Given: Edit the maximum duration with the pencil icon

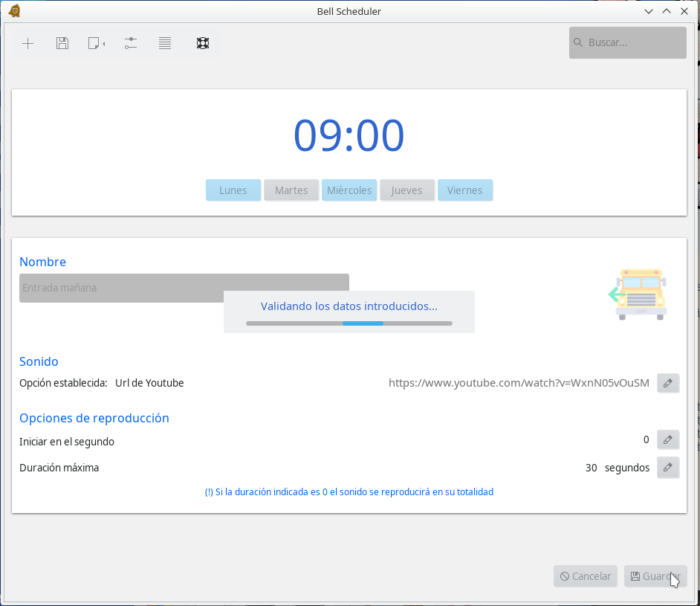Looking at the screenshot, I should tap(667, 468).
